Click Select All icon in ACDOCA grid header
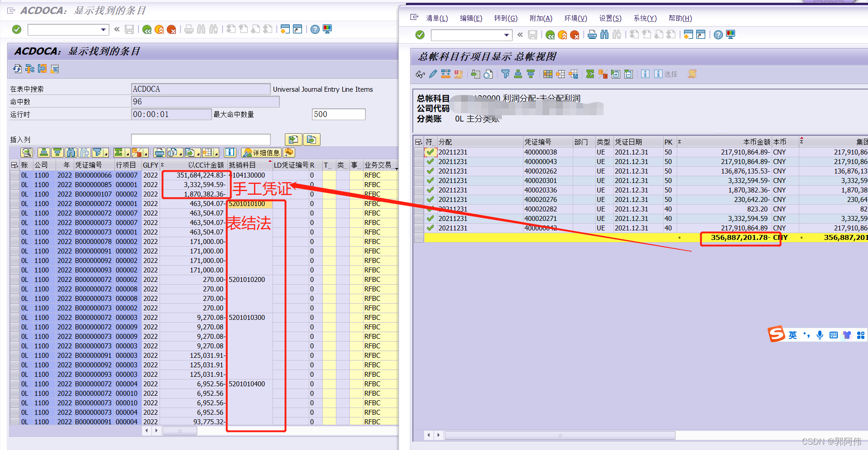The width and height of the screenshot is (868, 450). coord(14,165)
